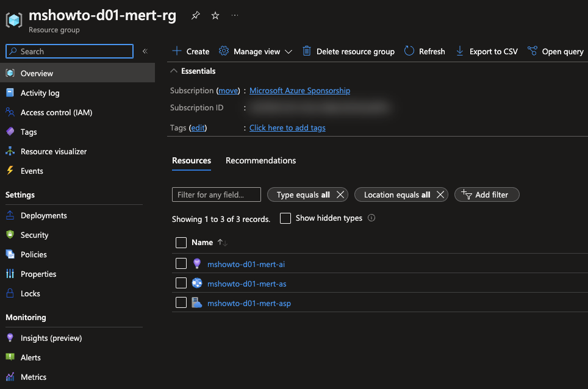The image size is (588, 389).
Task: Click the Delete resource group trash icon
Action: [x=307, y=51]
